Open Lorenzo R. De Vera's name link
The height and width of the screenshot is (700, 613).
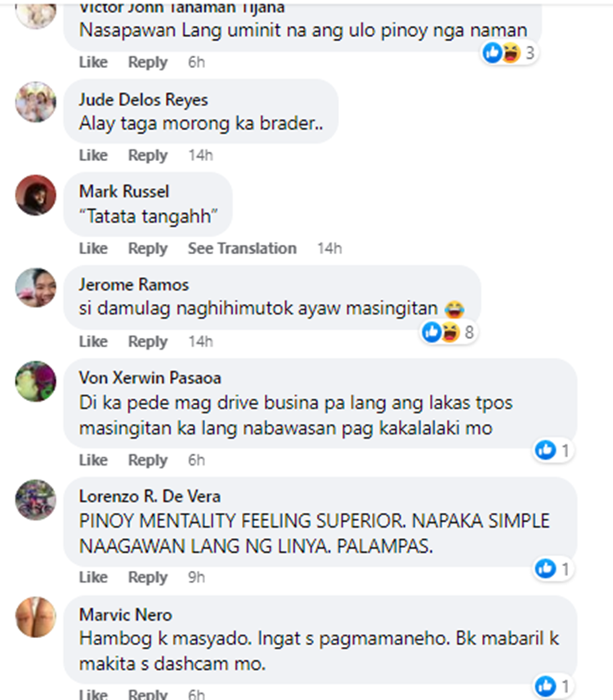click(150, 497)
